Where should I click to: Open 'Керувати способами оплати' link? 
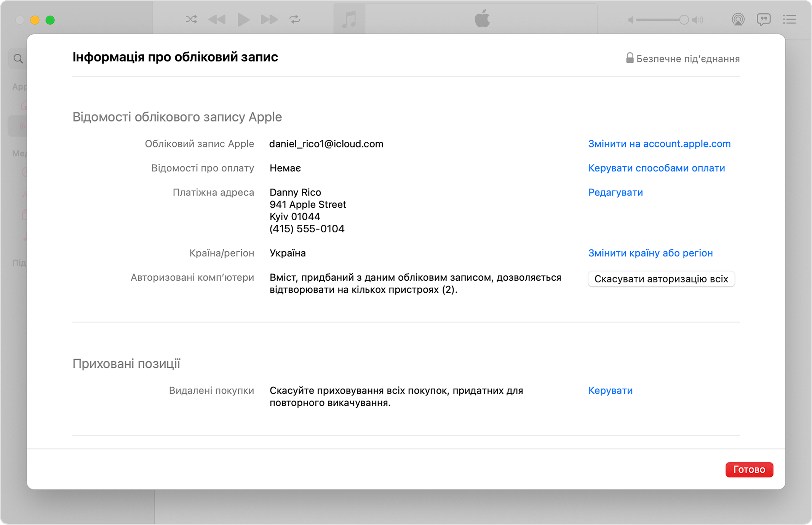point(657,168)
